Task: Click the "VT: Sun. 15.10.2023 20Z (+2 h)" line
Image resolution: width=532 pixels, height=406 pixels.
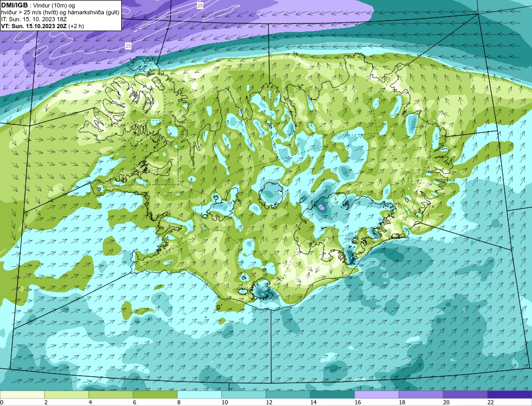Action: pos(43,26)
